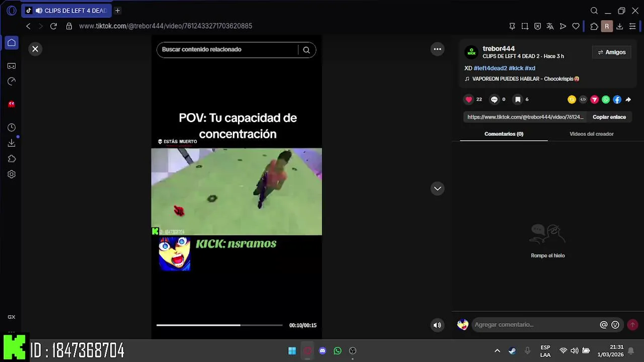The image size is (644, 362).
Task: Switch to Videos del creador tab
Action: pyautogui.click(x=591, y=134)
